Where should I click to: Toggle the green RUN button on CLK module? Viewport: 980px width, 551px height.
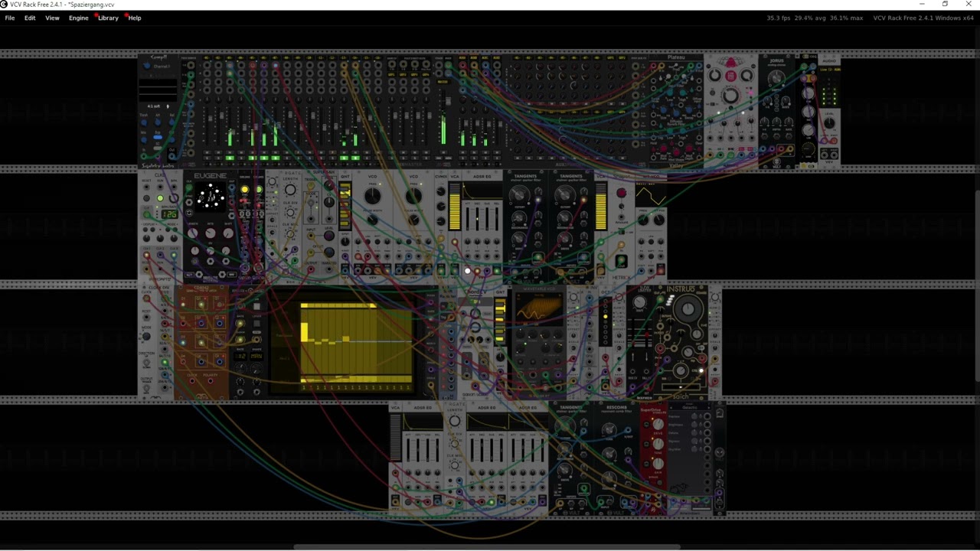tap(160, 199)
